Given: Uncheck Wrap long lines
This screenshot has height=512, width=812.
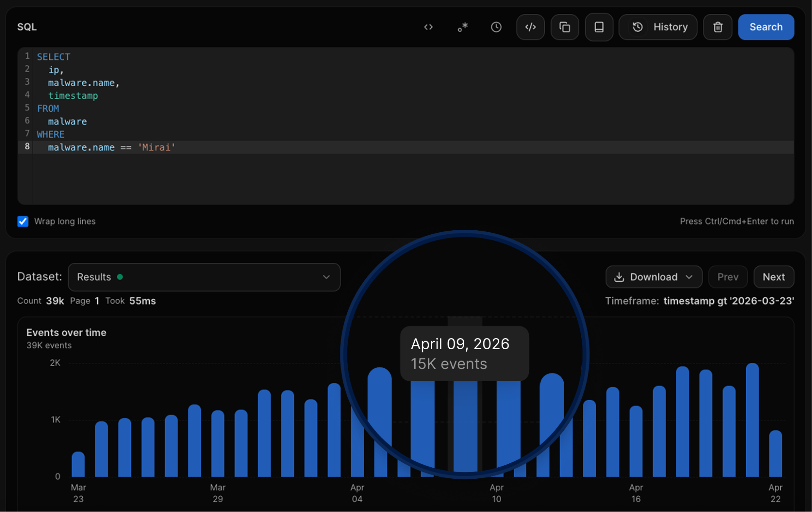Looking at the screenshot, I should pyautogui.click(x=23, y=221).
